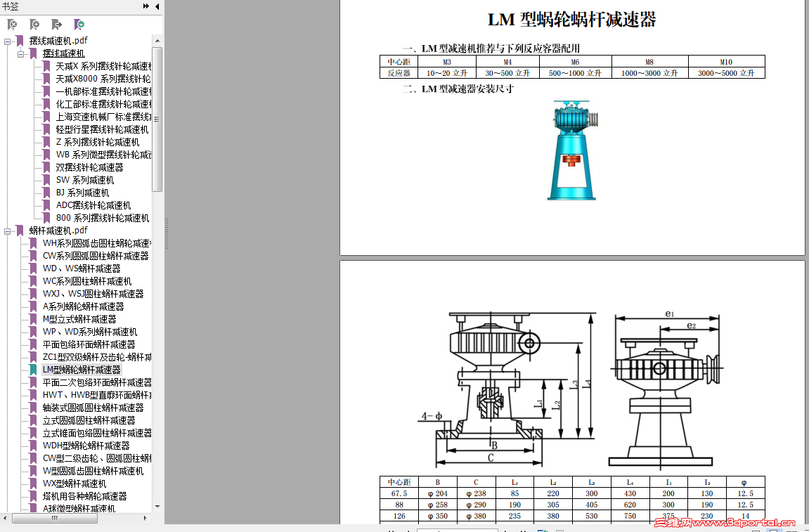This screenshot has width=809, height=532.
Task: Click the bookmark destination arrow icon
Action: [57, 25]
